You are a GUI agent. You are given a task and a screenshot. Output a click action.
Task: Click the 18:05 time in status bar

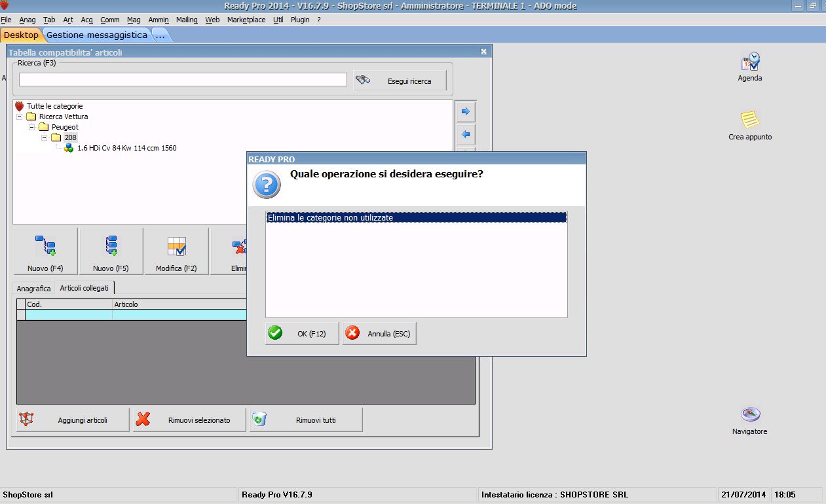[785, 494]
